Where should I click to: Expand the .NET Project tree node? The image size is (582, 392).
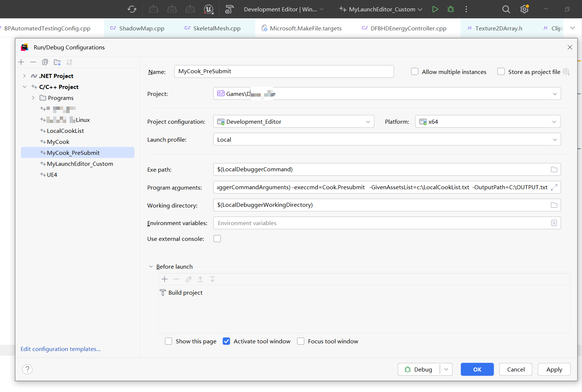coord(24,76)
